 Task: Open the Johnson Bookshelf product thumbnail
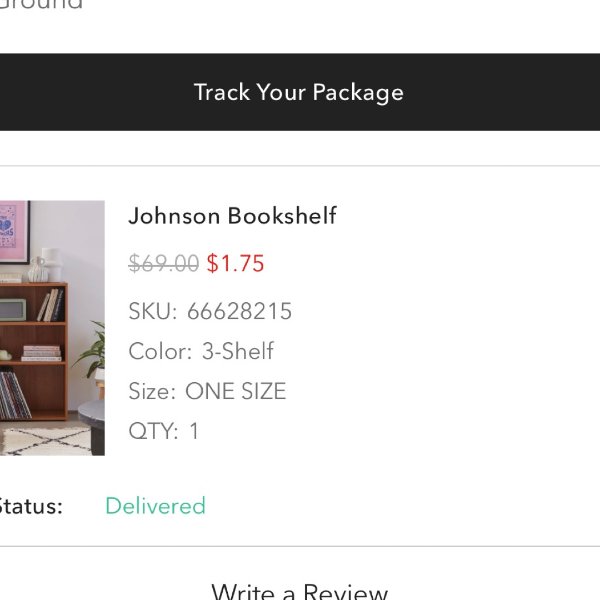(52, 328)
